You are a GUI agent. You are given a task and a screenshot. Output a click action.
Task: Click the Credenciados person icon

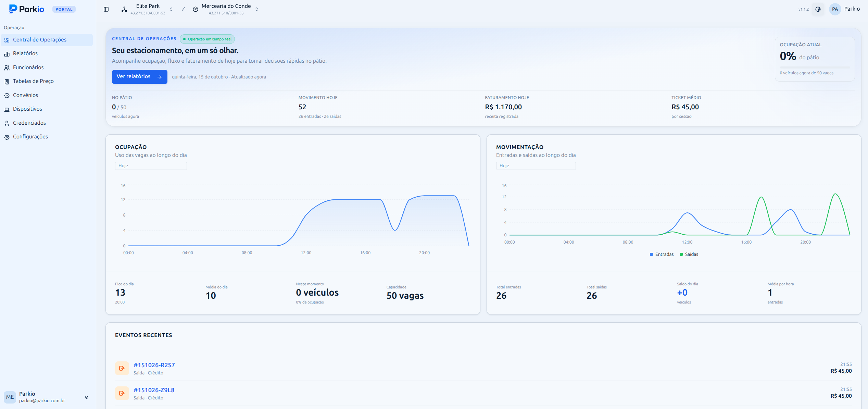pyautogui.click(x=7, y=123)
